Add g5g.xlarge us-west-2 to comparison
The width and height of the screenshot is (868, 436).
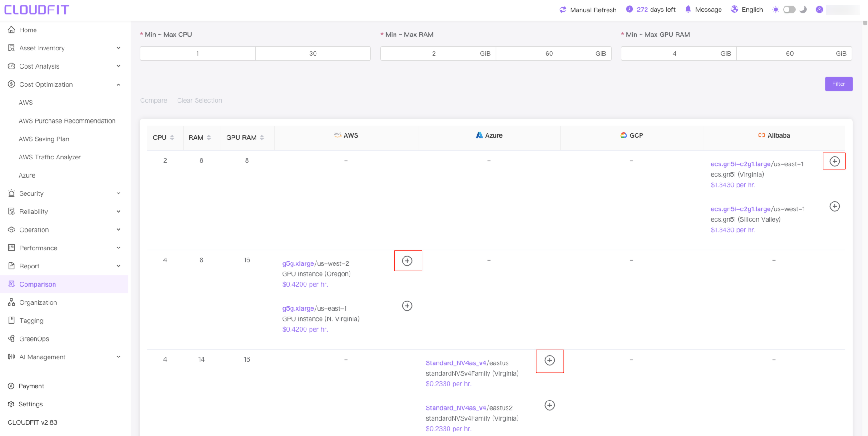point(407,261)
